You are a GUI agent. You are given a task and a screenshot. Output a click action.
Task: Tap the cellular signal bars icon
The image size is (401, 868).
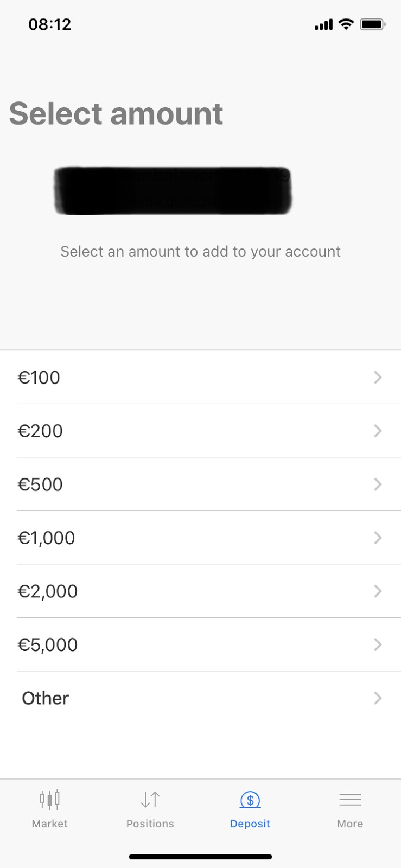[323, 24]
